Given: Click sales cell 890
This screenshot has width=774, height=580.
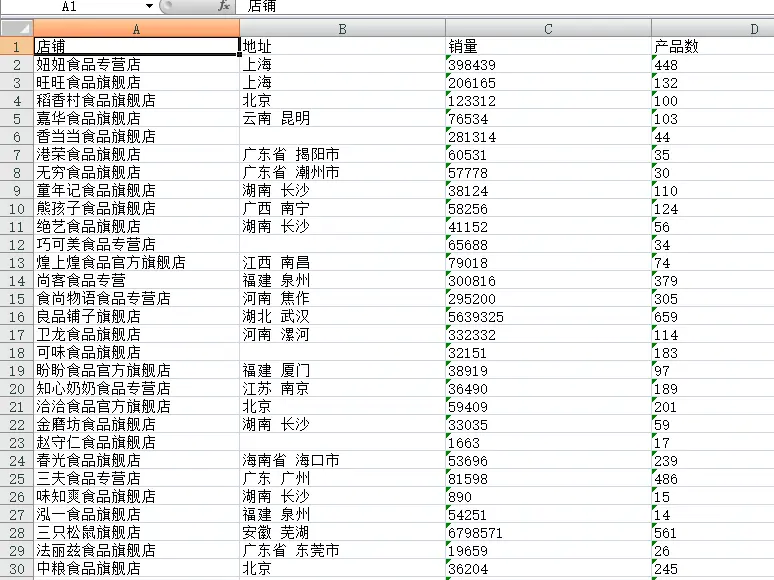Looking at the screenshot, I should tap(548, 497).
